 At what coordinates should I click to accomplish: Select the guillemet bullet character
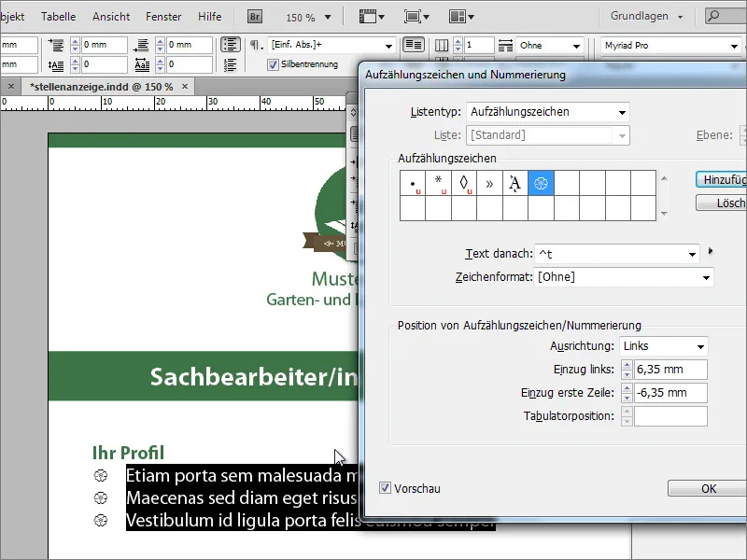tap(488, 184)
